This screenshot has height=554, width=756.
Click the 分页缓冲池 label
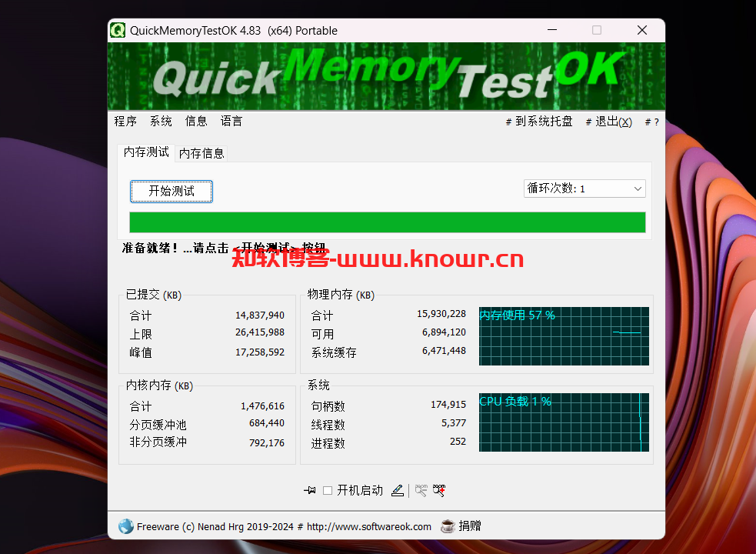click(158, 425)
